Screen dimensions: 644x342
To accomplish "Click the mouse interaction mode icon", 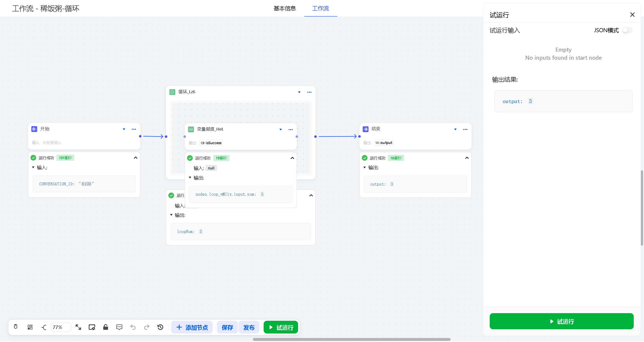I will pyautogui.click(x=15, y=327).
